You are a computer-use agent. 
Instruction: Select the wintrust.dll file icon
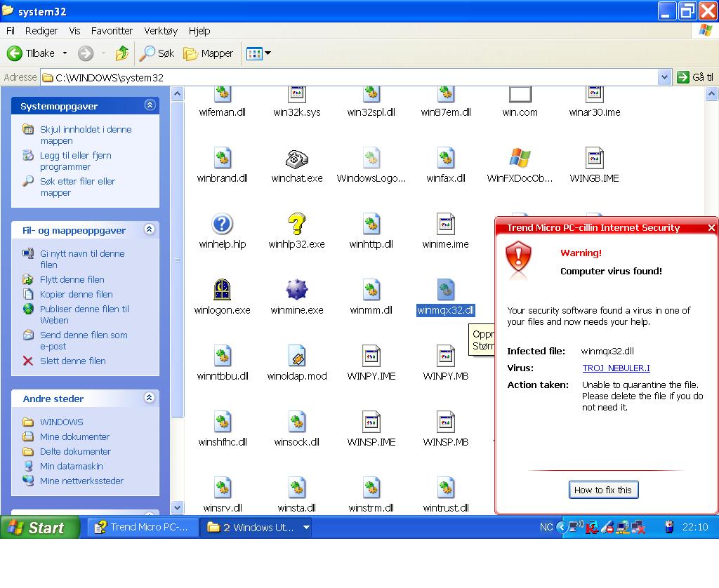tap(445, 488)
